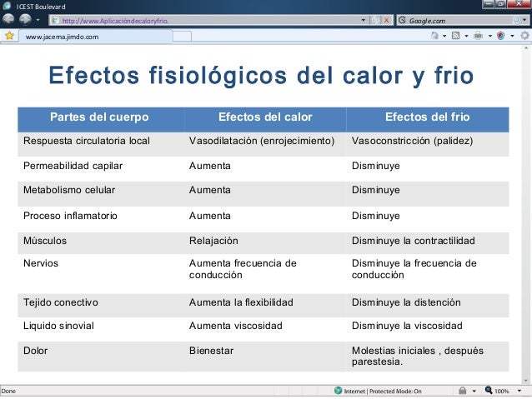Click the page vertical scrollbar down arrow

pyautogui.click(x=526, y=381)
